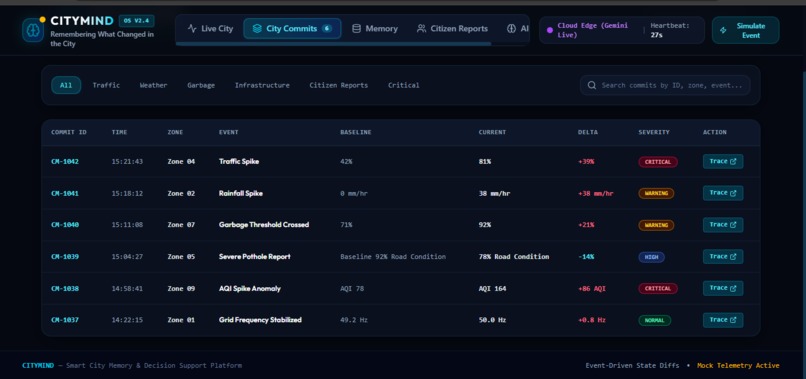The image size is (806, 379).
Task: Click Event-Driven State Diffs footer text
Action: (632, 366)
